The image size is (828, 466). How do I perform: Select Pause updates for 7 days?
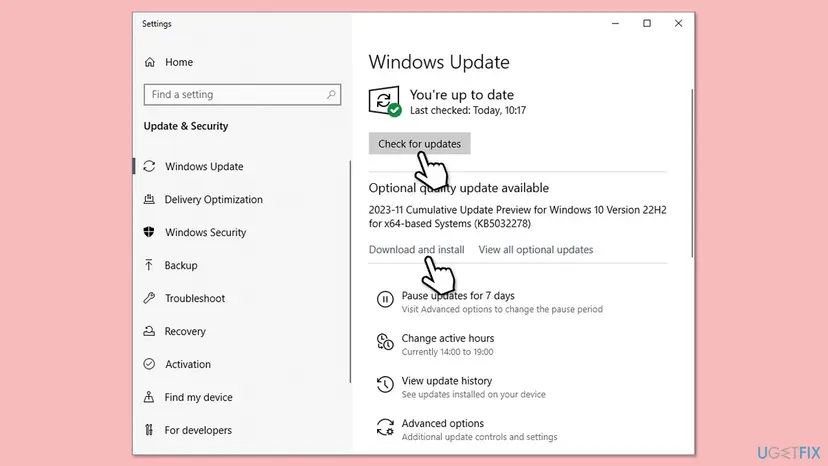coord(458,295)
